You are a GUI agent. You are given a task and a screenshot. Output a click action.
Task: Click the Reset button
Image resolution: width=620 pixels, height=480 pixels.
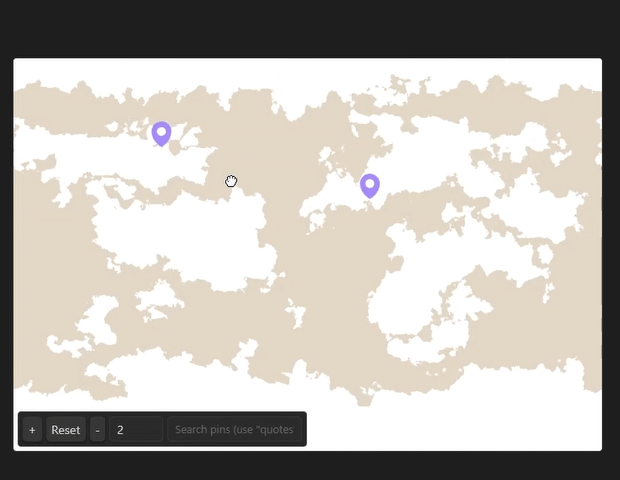pyautogui.click(x=66, y=429)
